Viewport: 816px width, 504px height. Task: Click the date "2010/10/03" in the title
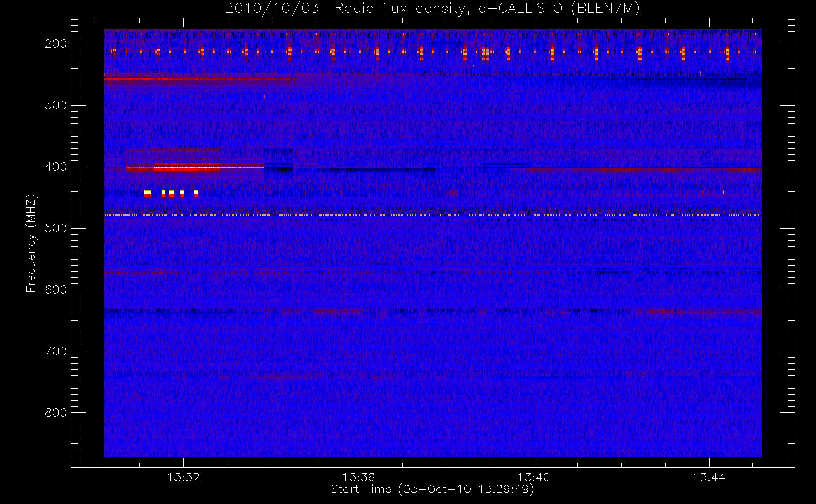[x=272, y=9]
